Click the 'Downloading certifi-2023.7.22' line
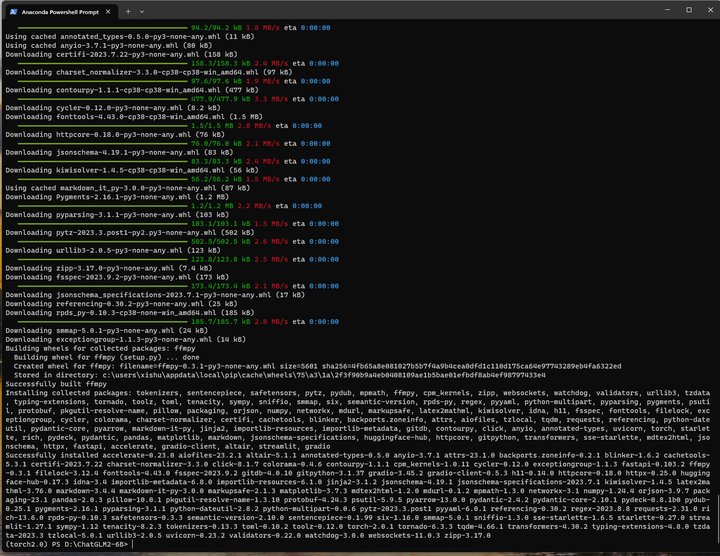The image size is (720, 556). pyautogui.click(x=123, y=54)
